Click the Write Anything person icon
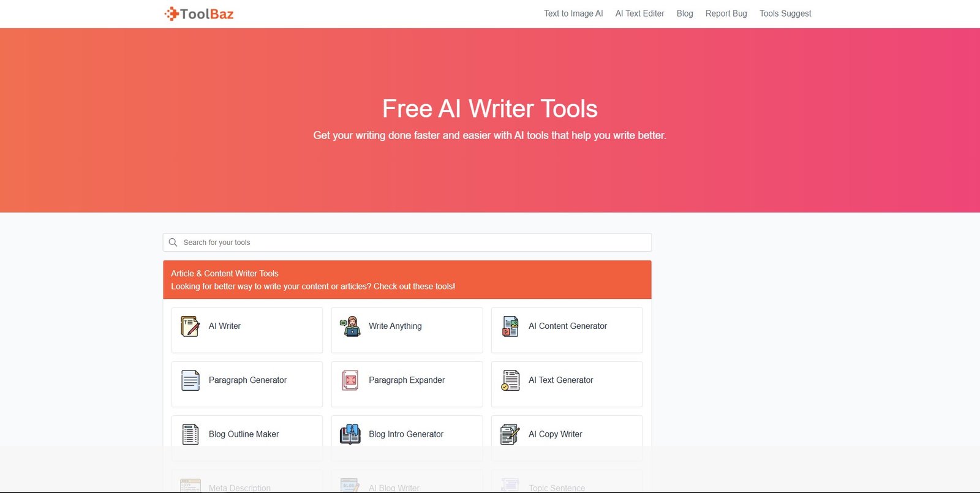 [x=350, y=326]
